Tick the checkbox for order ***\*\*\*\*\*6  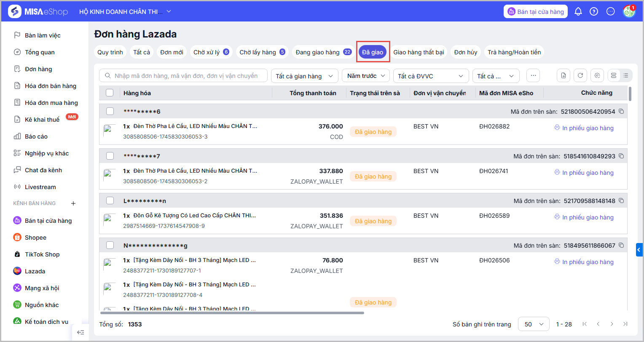110,111
